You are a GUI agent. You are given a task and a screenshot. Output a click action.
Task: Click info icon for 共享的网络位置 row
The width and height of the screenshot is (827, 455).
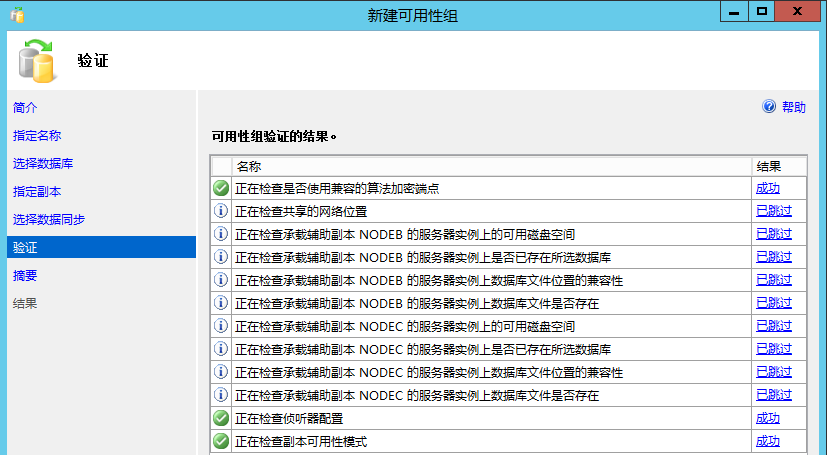click(221, 211)
